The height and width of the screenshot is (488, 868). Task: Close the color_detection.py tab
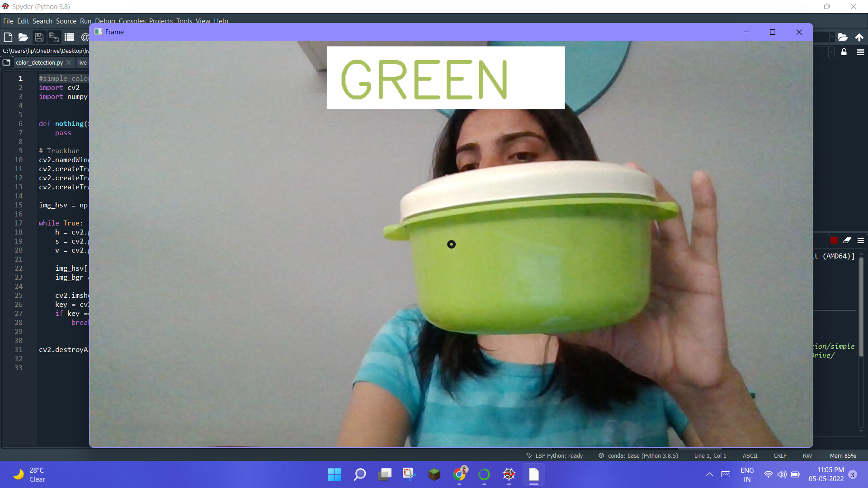[69, 62]
